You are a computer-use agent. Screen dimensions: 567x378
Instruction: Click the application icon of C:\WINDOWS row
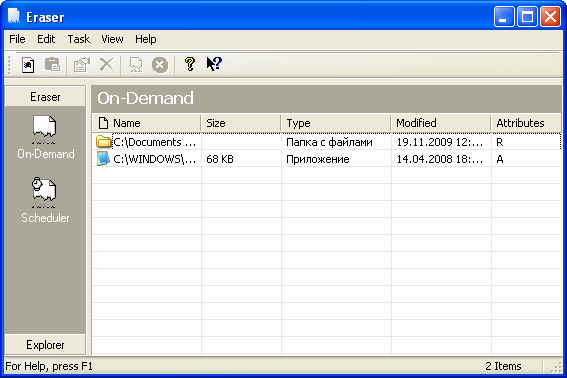point(103,159)
